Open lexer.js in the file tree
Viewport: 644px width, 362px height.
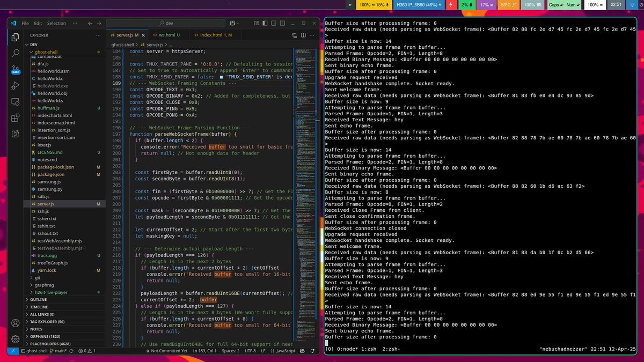pyautogui.click(x=64, y=145)
